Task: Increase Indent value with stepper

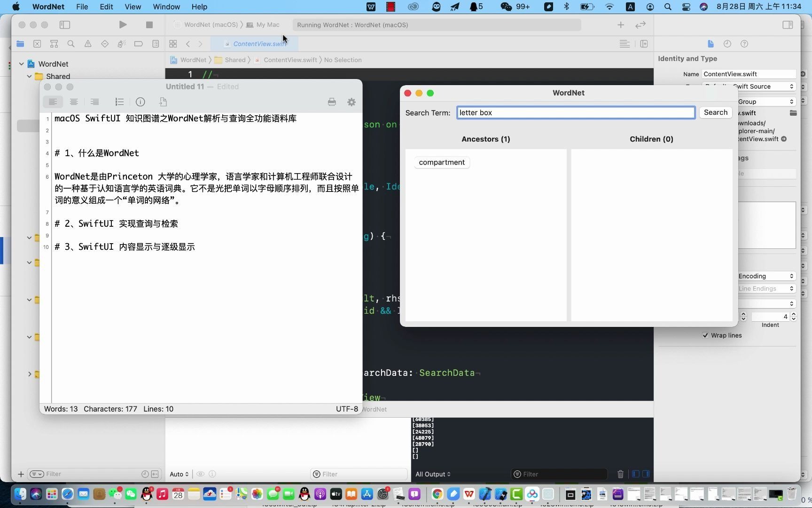Action: point(794,314)
